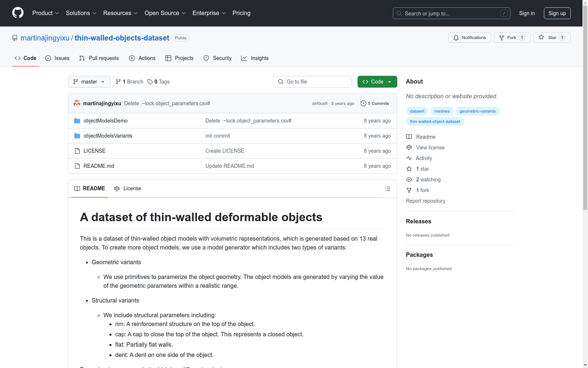Click the law scale icon beside View license

pos(409,148)
